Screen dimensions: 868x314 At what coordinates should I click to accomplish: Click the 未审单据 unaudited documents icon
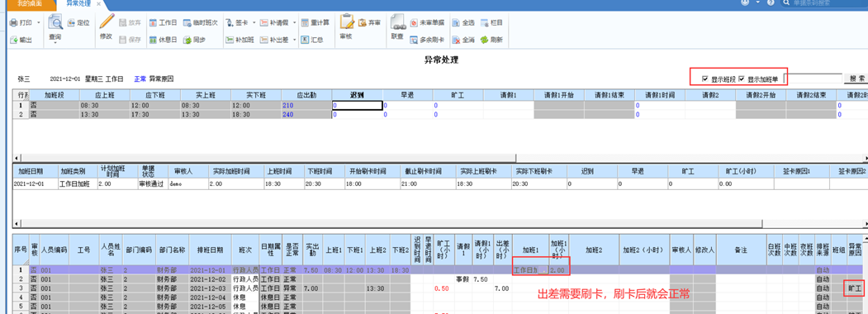[414, 23]
